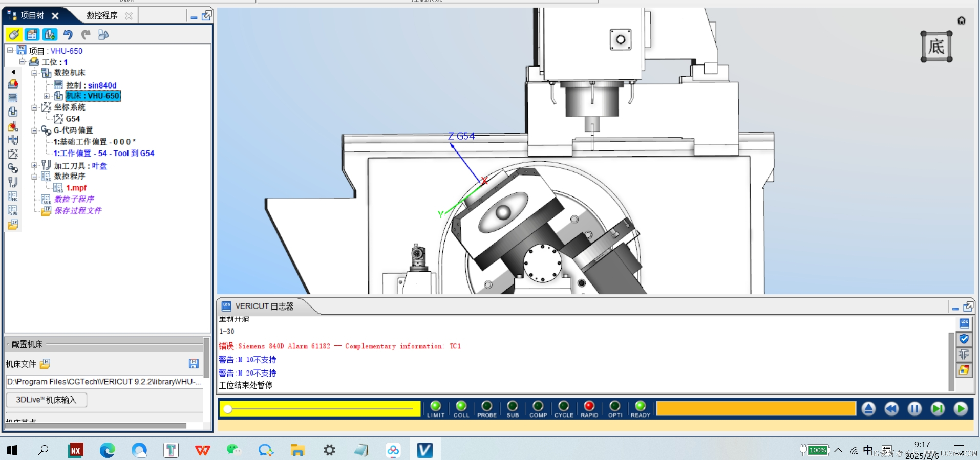Image resolution: width=980 pixels, height=460 pixels.
Task: Switch to the 项目树 tab
Action: tap(32, 16)
